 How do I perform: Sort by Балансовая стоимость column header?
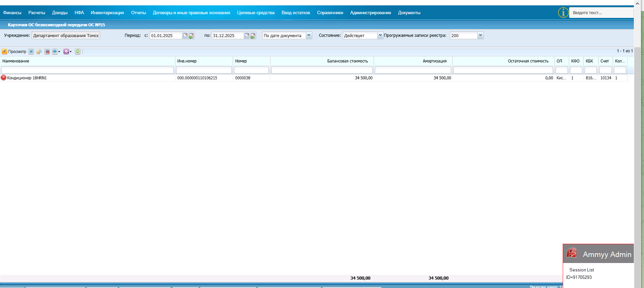pos(322,61)
